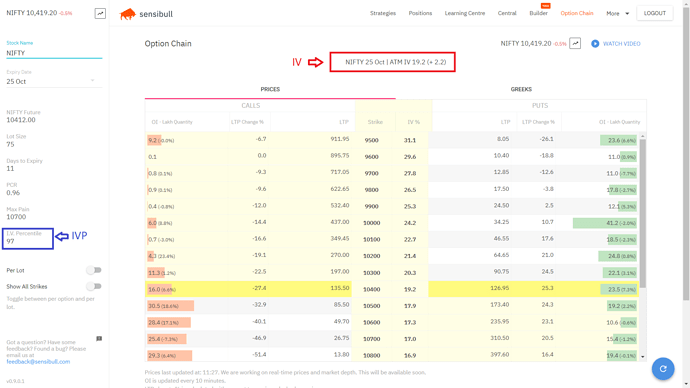Click the call OI value 16.0
The width and height of the screenshot is (690, 388).
coord(154,289)
